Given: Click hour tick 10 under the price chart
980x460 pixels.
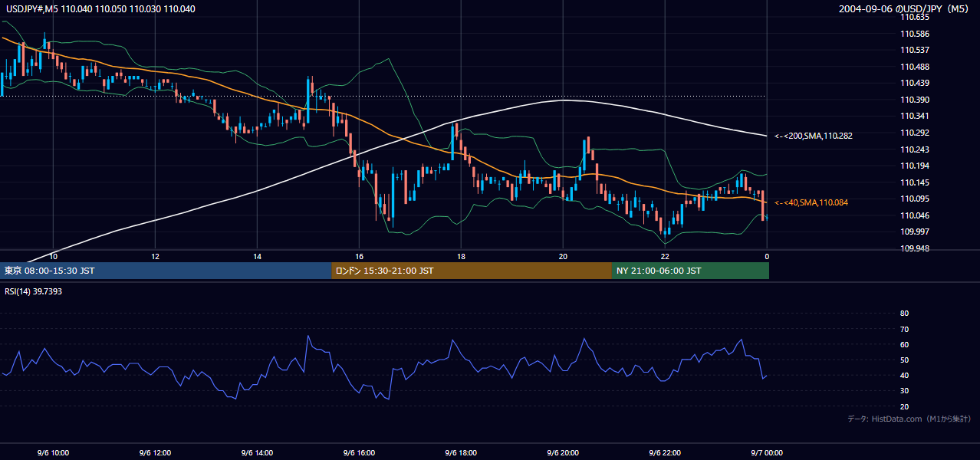Looking at the screenshot, I should pos(53,256).
